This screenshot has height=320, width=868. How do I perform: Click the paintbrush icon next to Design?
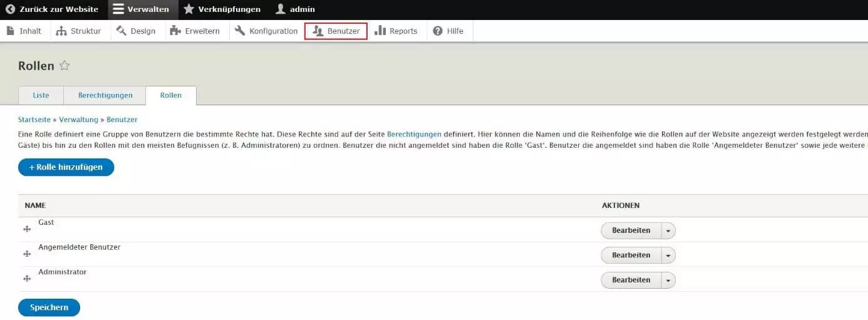tap(121, 31)
